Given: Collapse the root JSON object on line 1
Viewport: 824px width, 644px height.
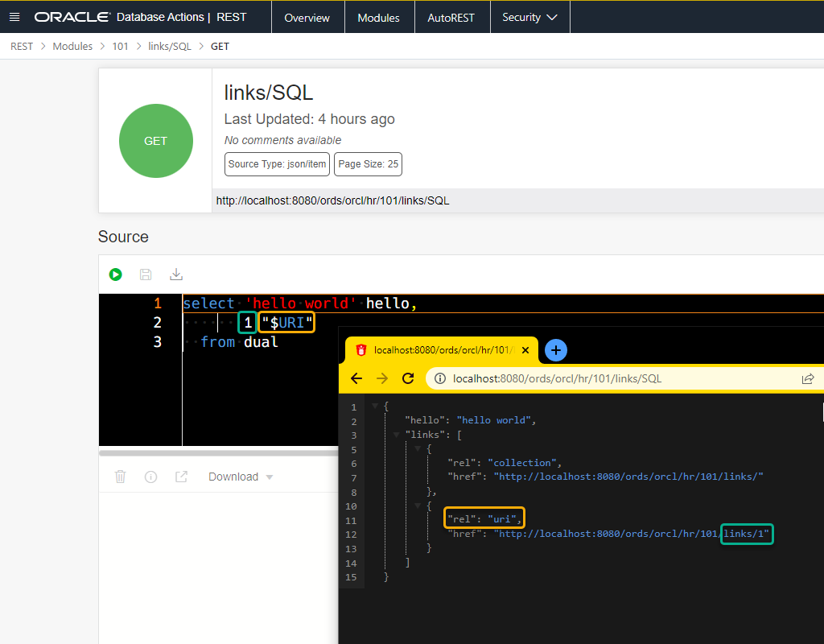Looking at the screenshot, I should click(x=375, y=406).
